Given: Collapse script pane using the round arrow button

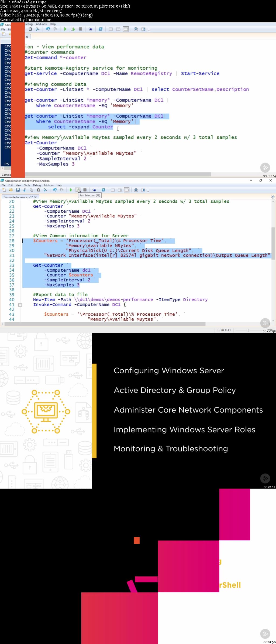Looking at the screenshot, I should click(x=272, y=197).
